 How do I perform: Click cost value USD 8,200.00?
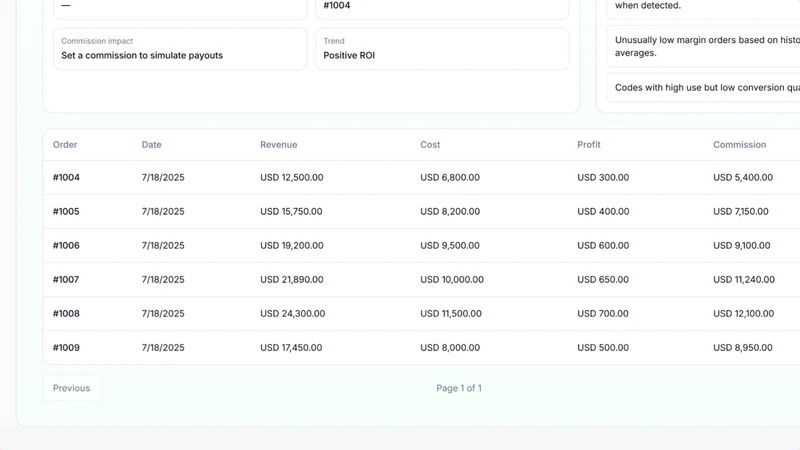tap(450, 212)
